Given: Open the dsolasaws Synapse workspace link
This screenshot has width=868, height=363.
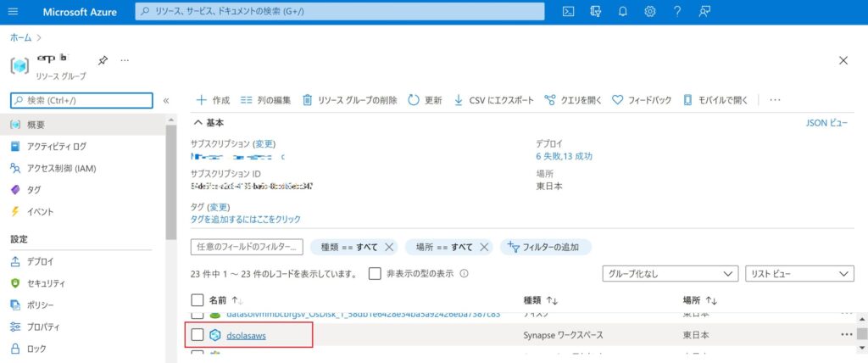Looking at the screenshot, I should pyautogui.click(x=246, y=335).
